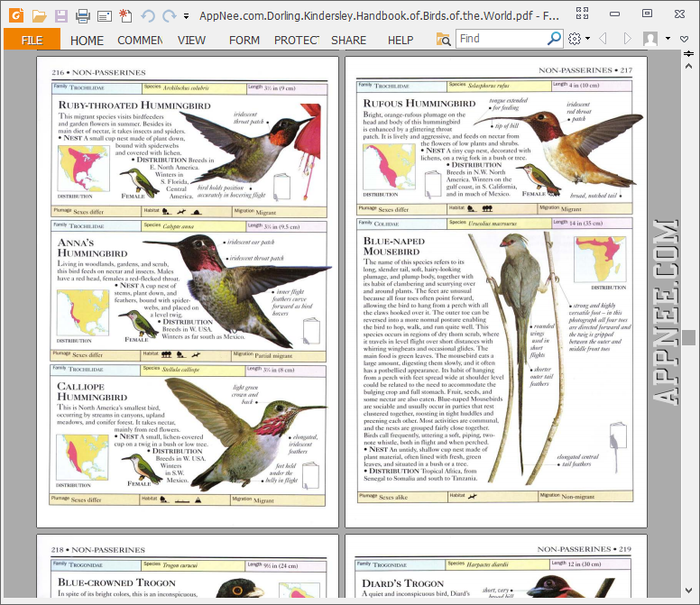Open the HELP ribbon tab
700x605 pixels.
[401, 41]
